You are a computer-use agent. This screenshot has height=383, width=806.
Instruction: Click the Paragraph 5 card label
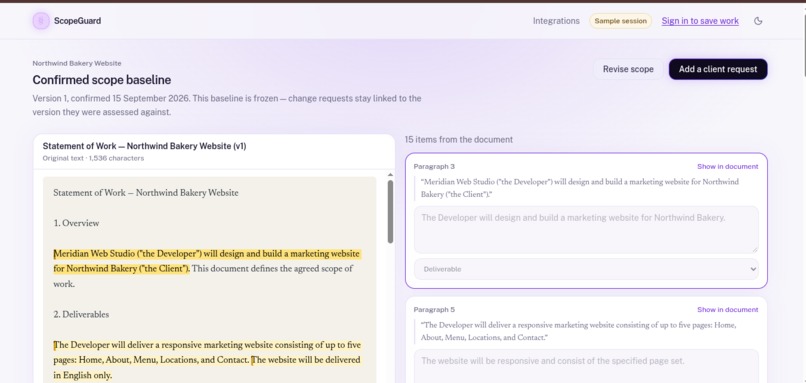(x=434, y=309)
